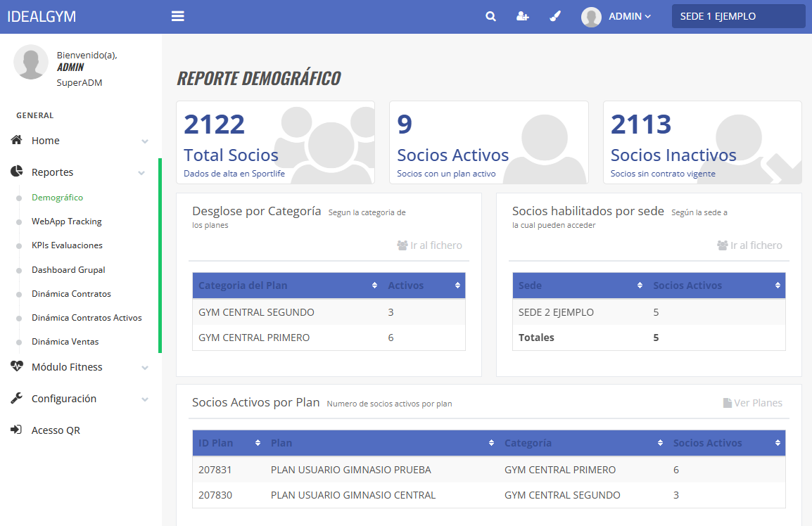Click the GENERAL section heading
This screenshot has height=526, width=812.
pos(34,115)
